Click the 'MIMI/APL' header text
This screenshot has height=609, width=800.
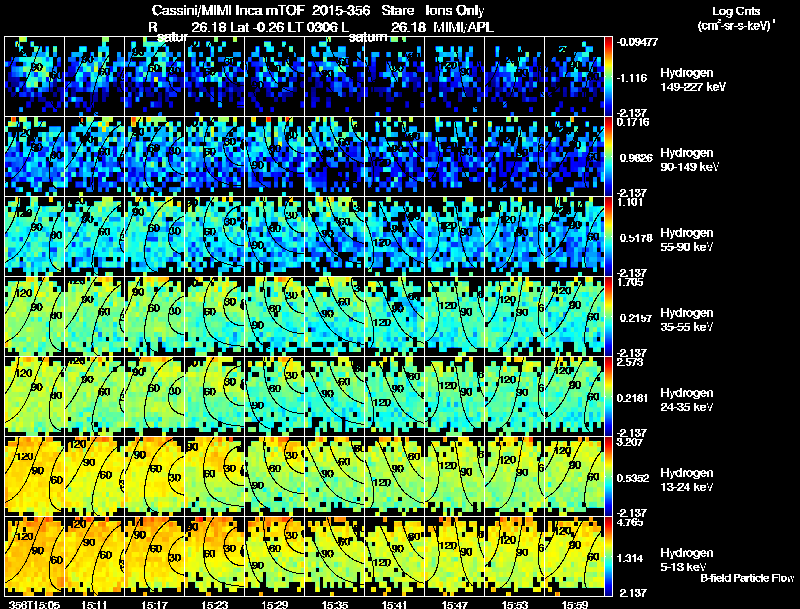(x=463, y=27)
